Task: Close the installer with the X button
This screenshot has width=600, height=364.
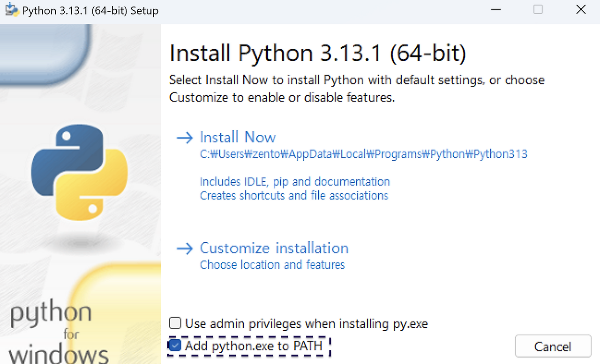Action: tap(581, 9)
